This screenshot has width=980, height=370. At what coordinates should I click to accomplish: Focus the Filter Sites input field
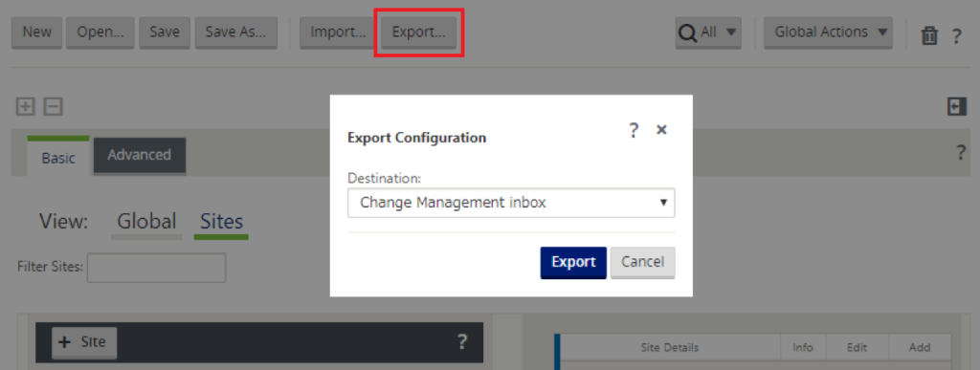(156, 268)
